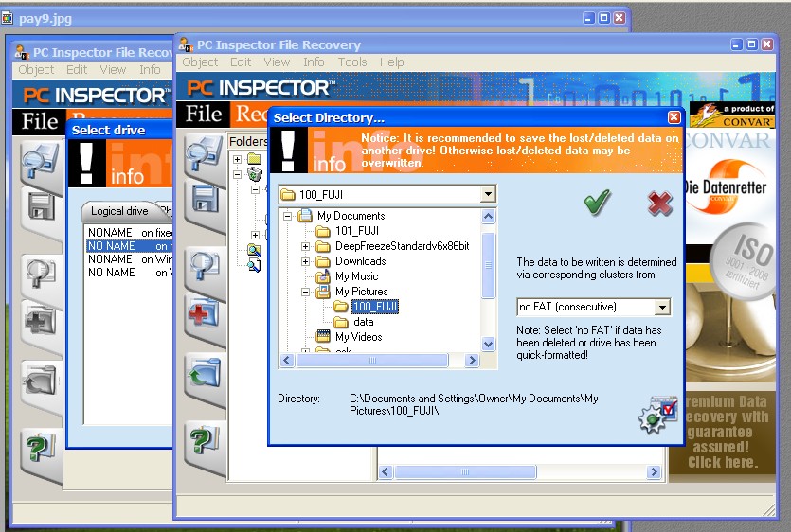Open Tools menu in front window

pos(352,62)
